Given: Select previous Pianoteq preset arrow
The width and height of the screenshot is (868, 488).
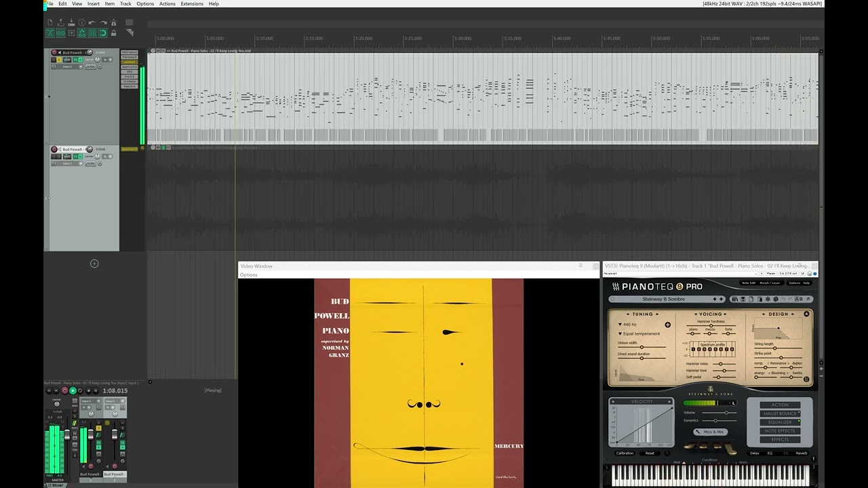Looking at the screenshot, I should (x=715, y=299).
